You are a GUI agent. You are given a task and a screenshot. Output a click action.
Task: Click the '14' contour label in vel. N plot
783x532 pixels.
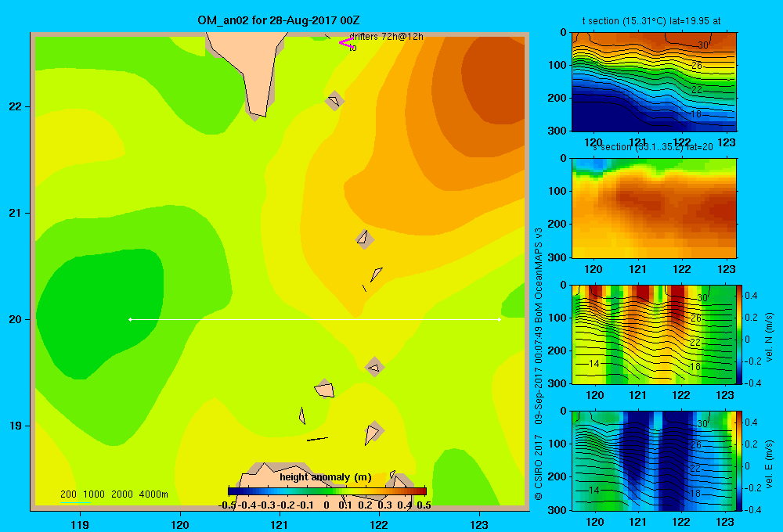point(594,364)
